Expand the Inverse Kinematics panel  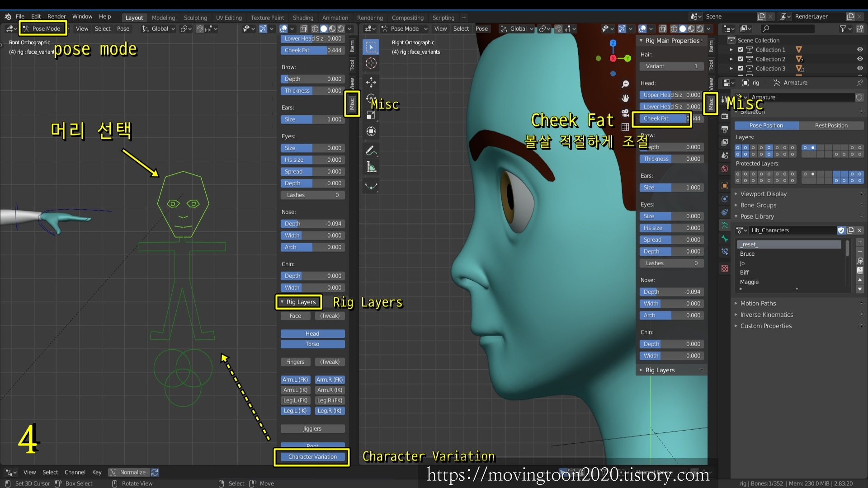pos(766,315)
